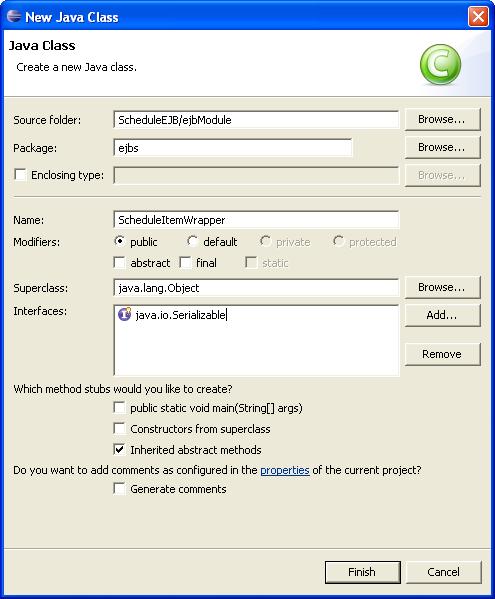Open the project properties link
This screenshot has width=495, height=599.
[285, 470]
